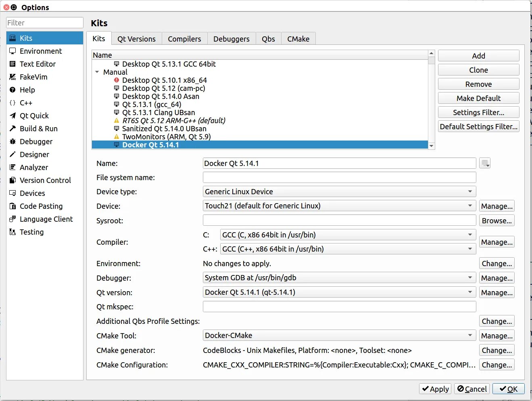Click the kit Name input field
Viewport: 532px width, 401px height.
click(x=339, y=163)
